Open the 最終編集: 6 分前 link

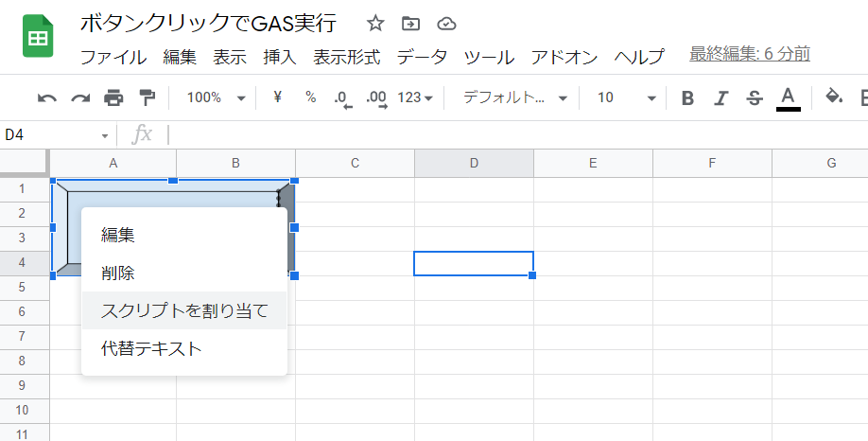click(x=750, y=54)
